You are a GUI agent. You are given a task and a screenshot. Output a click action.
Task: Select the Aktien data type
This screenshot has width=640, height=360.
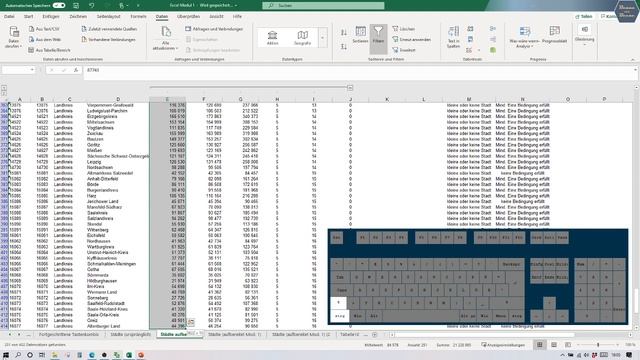(272, 38)
